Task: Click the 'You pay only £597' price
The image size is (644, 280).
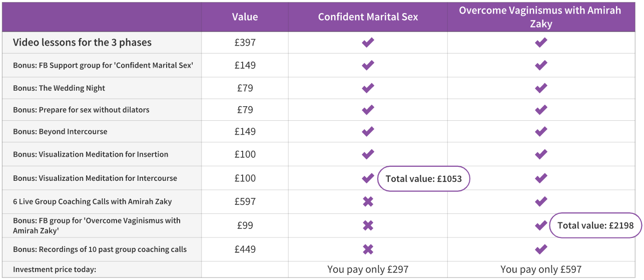Action: point(541,269)
